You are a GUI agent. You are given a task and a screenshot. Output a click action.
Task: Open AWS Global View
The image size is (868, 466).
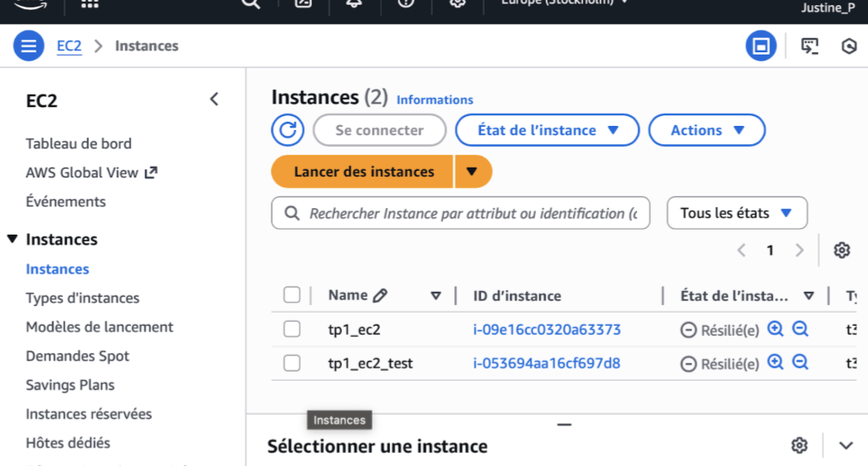coord(82,172)
